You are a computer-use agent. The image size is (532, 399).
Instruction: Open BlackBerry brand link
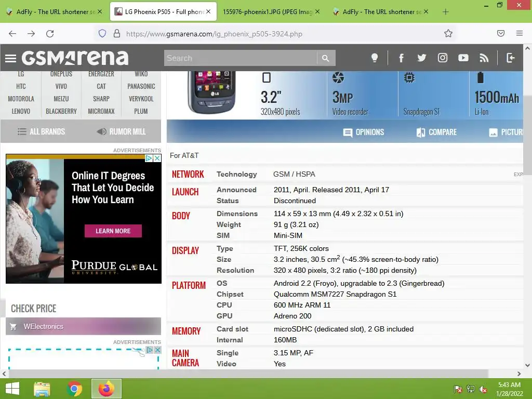click(x=61, y=111)
